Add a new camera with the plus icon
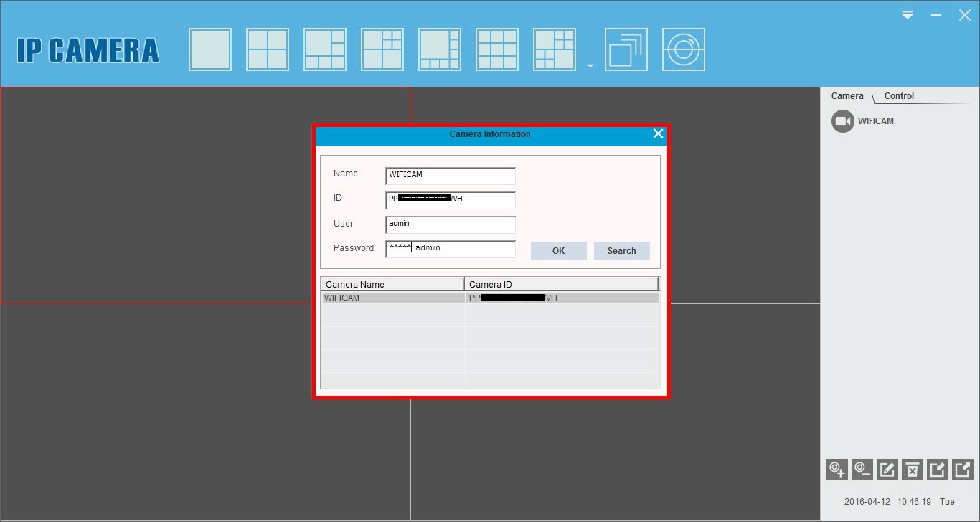Image resolution: width=980 pixels, height=522 pixels. pyautogui.click(x=837, y=470)
